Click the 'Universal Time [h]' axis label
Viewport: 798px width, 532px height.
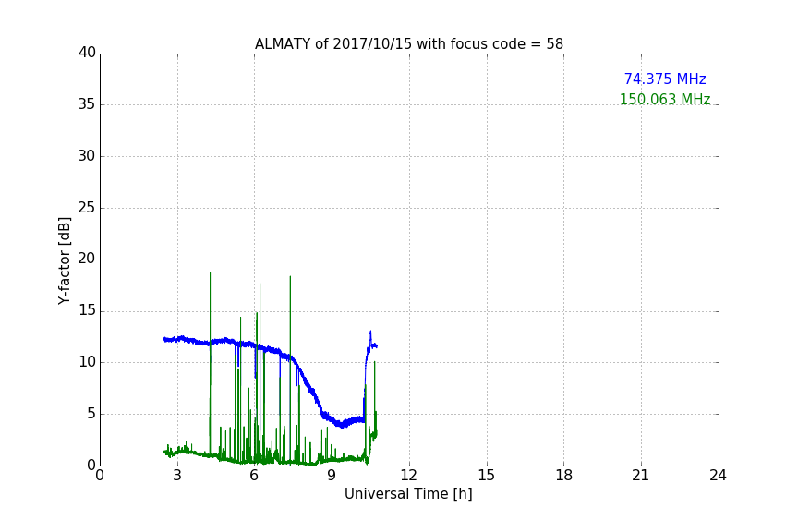408,494
